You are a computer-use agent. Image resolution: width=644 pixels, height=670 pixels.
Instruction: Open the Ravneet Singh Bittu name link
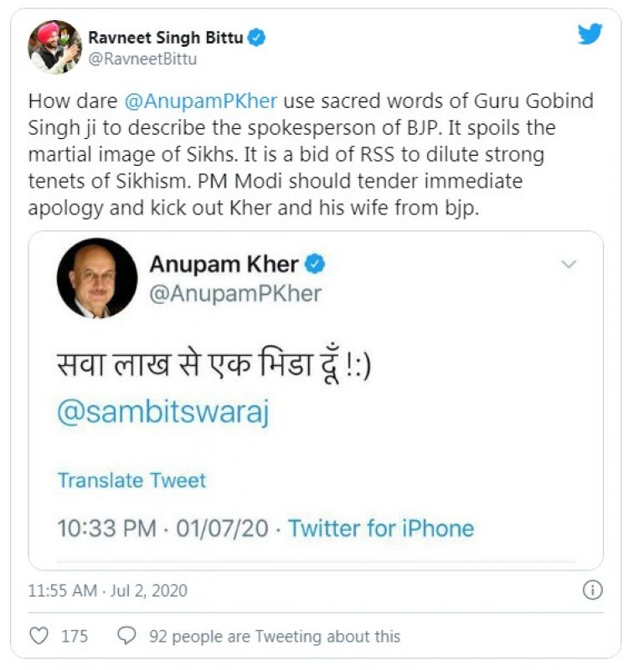[x=167, y=38]
